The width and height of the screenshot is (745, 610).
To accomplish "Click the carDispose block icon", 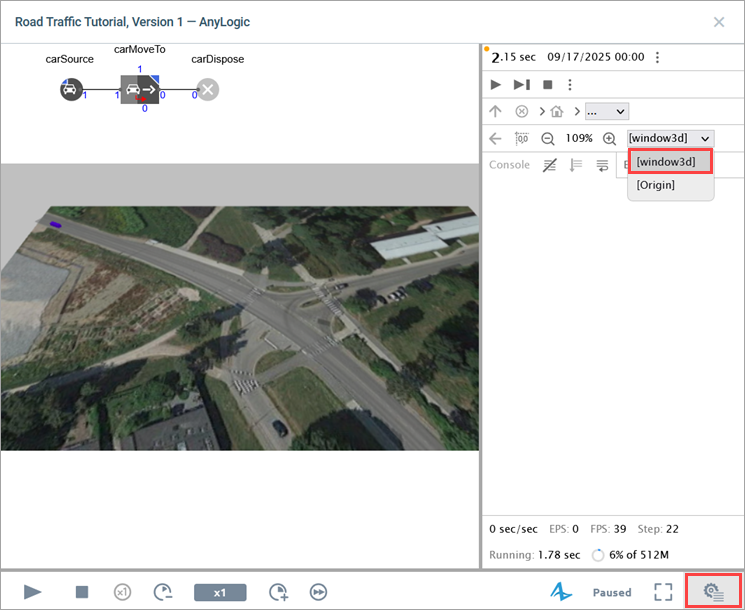I will (x=207, y=91).
